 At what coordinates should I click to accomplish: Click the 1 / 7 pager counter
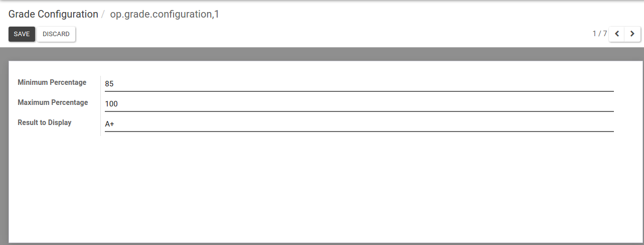(599, 34)
